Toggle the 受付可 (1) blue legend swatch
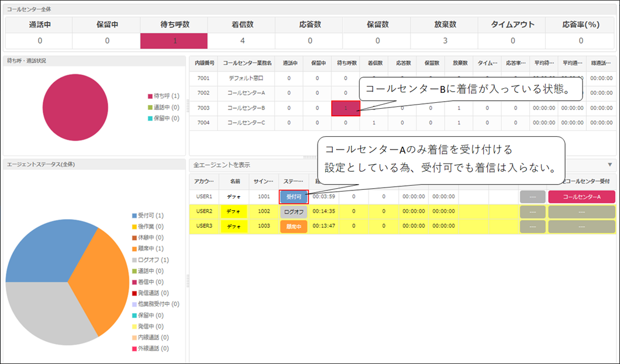 (135, 216)
